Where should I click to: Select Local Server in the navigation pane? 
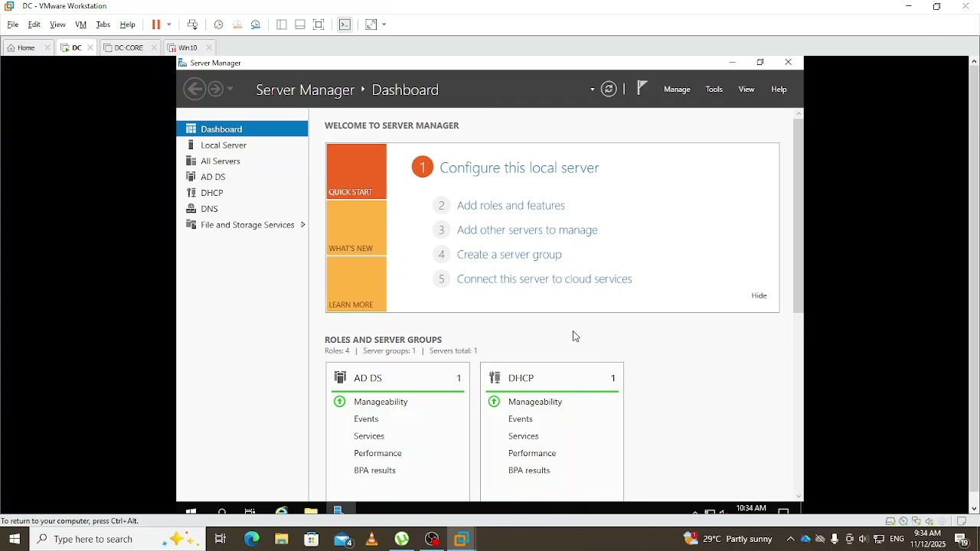click(243, 145)
